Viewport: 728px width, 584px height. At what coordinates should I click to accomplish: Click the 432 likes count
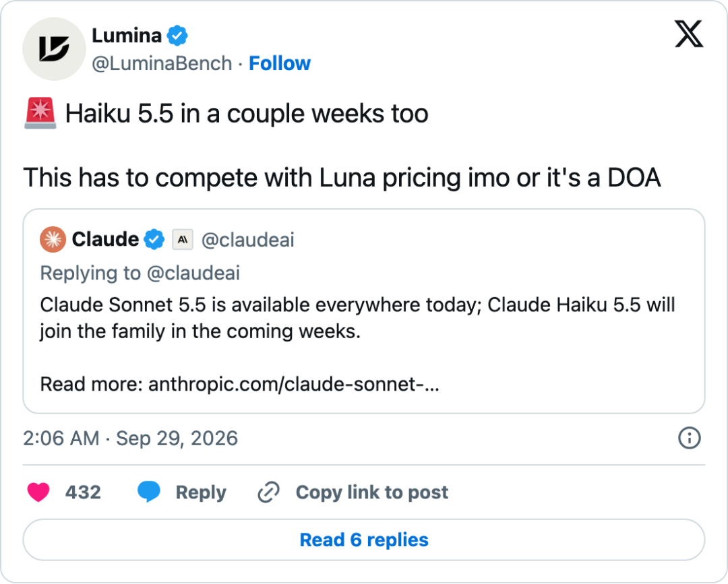point(83,492)
